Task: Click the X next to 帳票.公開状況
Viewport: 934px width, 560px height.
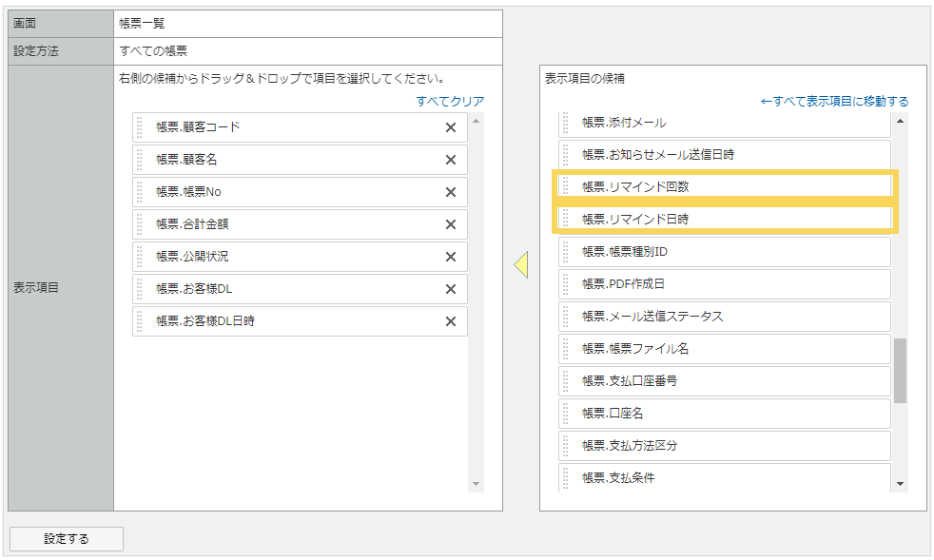Action: pos(451,257)
